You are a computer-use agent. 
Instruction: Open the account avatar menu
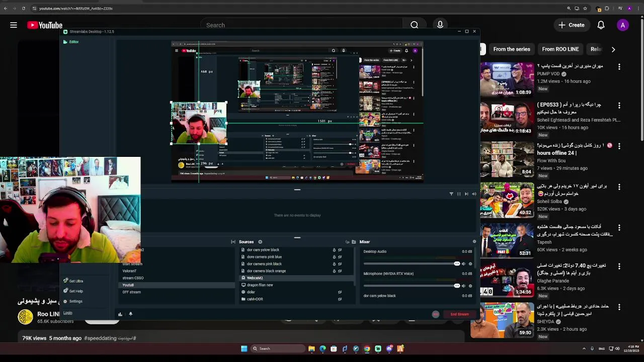pyautogui.click(x=623, y=25)
